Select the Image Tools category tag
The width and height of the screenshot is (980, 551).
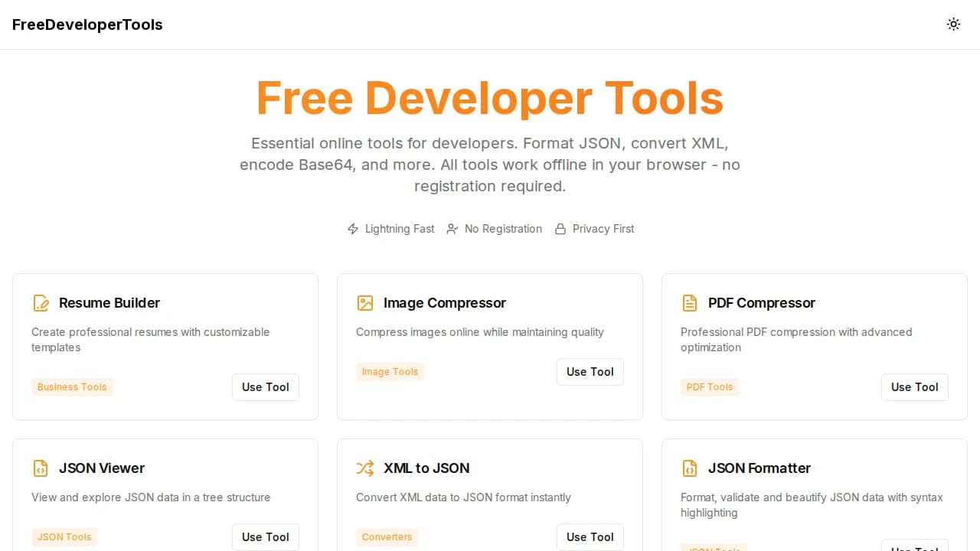coord(390,372)
